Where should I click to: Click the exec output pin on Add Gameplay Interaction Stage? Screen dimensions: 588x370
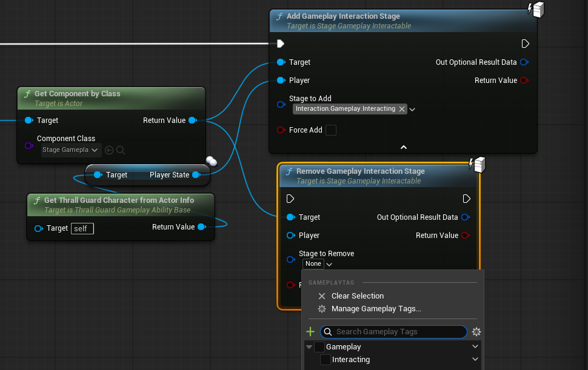(525, 43)
